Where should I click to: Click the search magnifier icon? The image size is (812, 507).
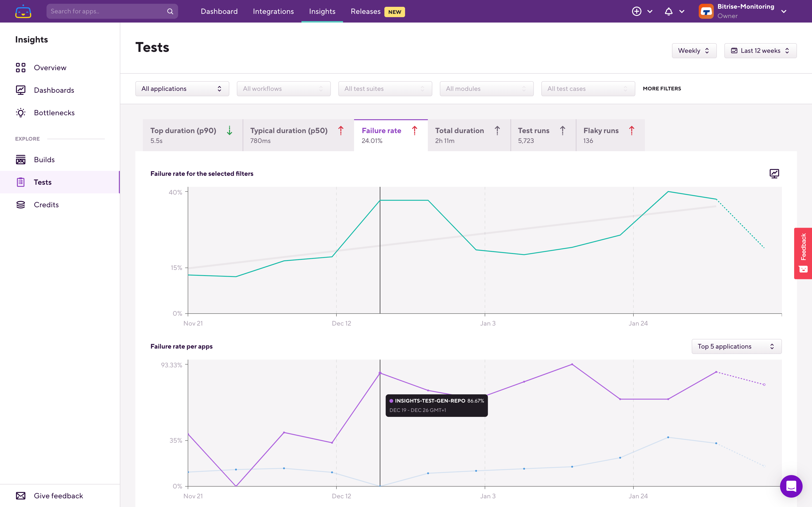[x=170, y=12]
